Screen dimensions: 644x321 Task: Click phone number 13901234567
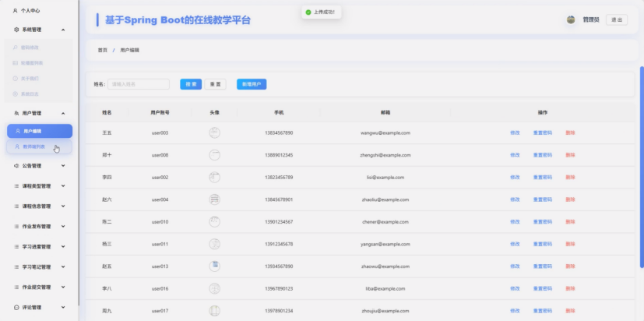tap(279, 221)
